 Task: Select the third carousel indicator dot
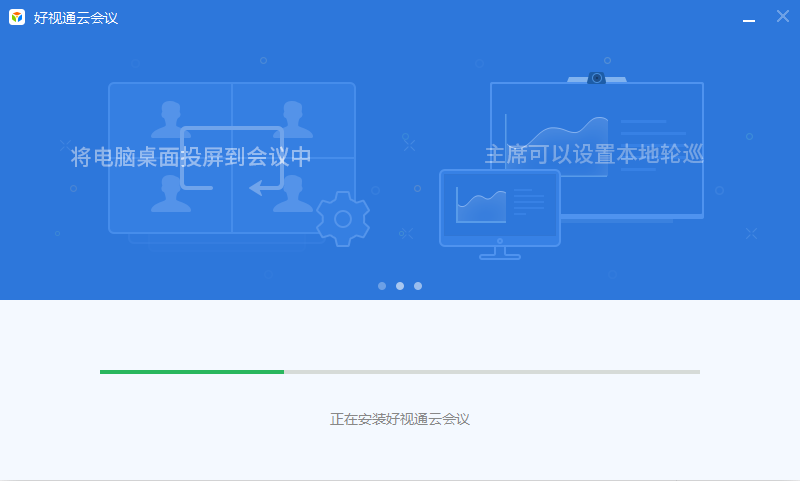click(418, 286)
